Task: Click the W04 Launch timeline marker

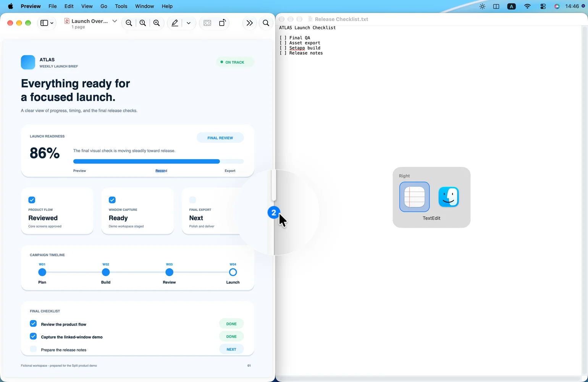Action: (233, 272)
